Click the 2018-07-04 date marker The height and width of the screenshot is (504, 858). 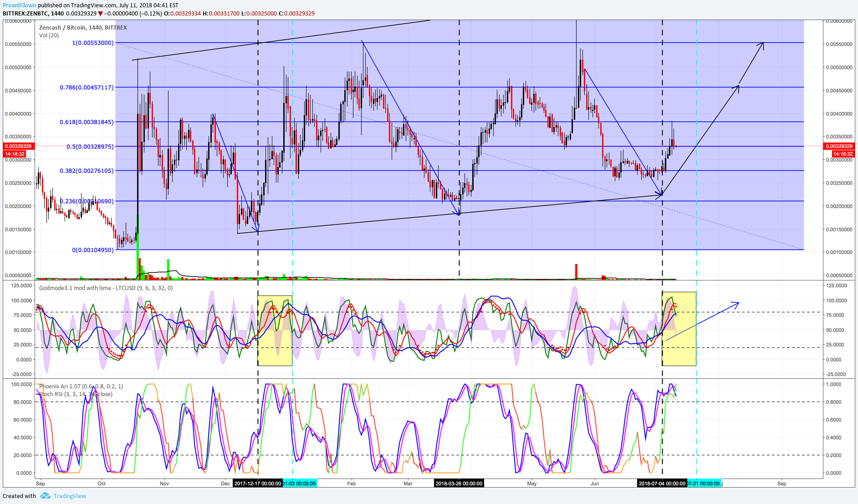(662, 484)
